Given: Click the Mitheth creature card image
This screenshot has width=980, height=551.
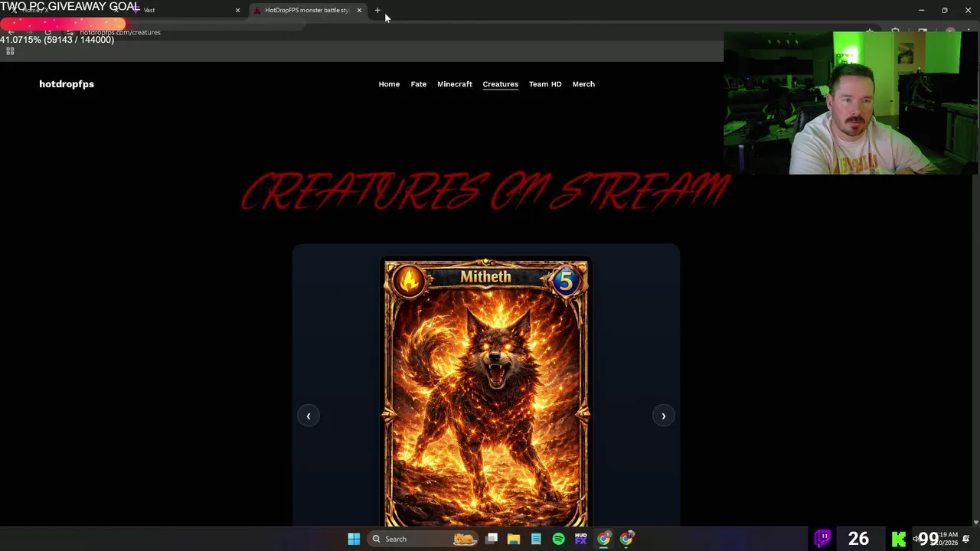Looking at the screenshot, I should click(486, 392).
